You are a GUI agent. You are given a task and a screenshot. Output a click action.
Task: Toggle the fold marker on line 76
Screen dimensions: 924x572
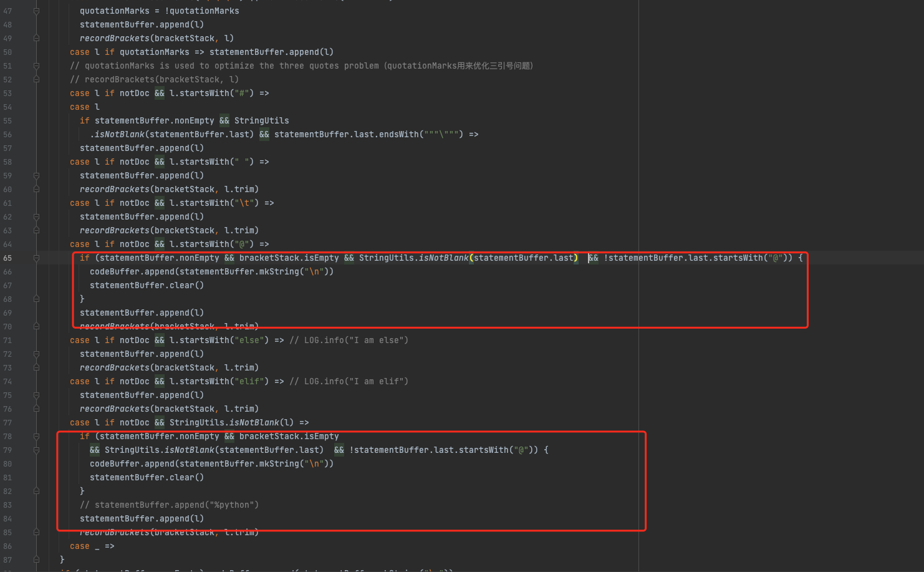36,409
